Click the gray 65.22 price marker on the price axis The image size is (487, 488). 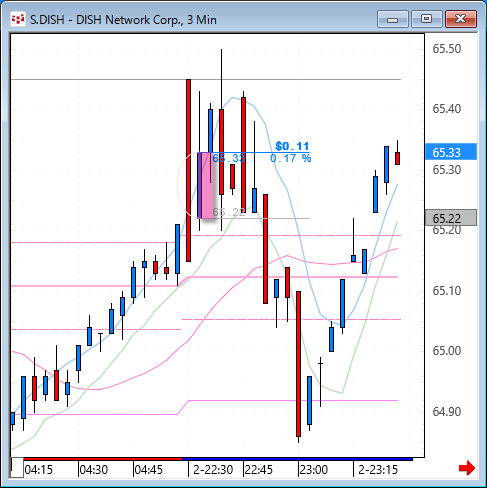point(451,218)
